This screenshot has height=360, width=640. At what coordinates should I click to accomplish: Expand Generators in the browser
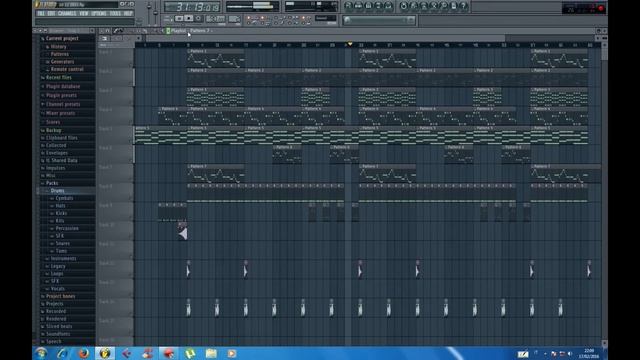[x=62, y=62]
